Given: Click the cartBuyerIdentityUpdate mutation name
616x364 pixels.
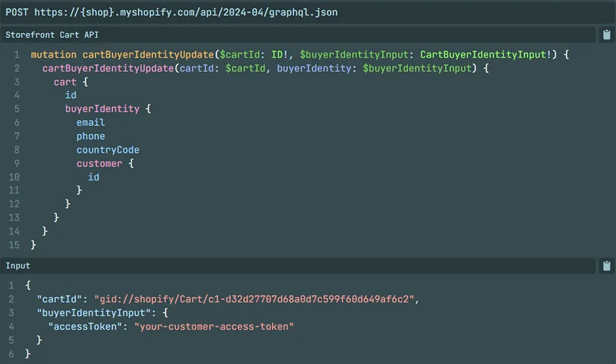Looking at the screenshot, I should 148,55.
